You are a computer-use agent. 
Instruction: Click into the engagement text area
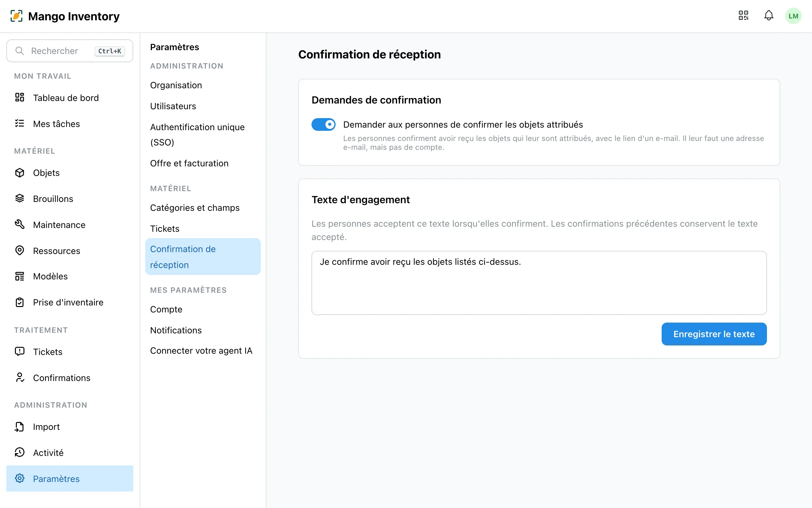tap(539, 283)
